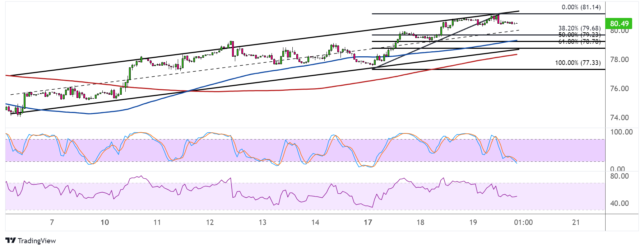Select the 0.00% (81.14) Fibonacci label
644x250 pixels.
[581, 7]
